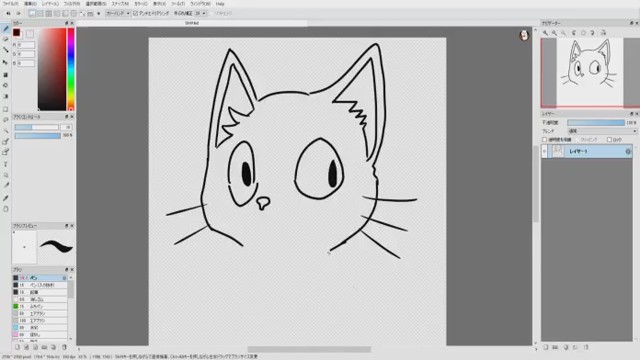Open the ファイル menu
640x360 pixels.
click(10, 4)
